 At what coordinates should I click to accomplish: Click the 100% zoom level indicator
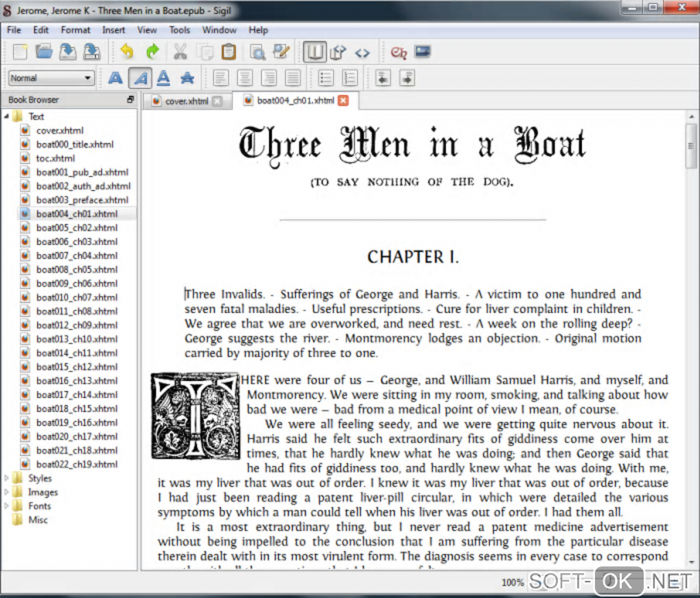tap(513, 582)
